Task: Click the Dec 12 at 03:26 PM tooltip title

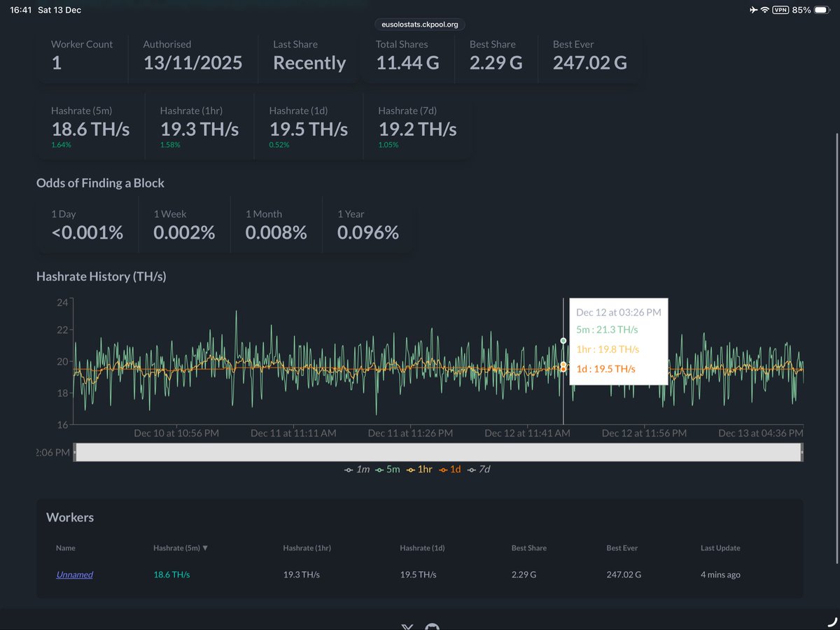Action: point(618,312)
